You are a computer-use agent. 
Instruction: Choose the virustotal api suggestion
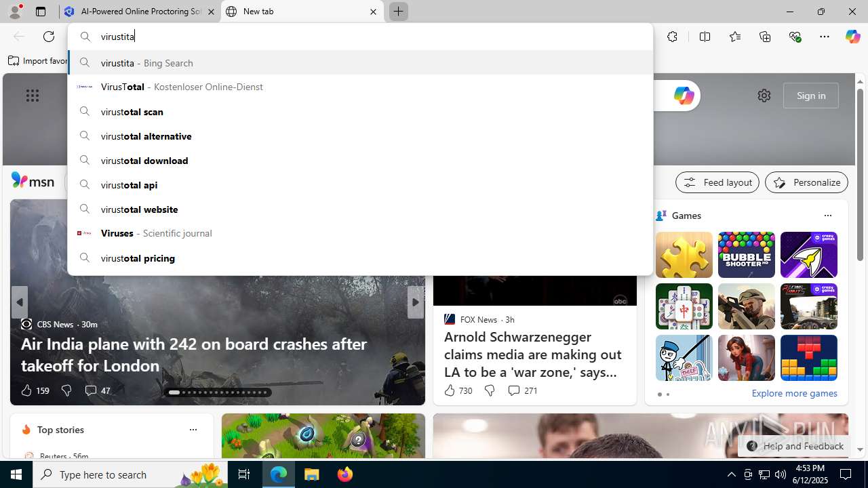(360, 184)
